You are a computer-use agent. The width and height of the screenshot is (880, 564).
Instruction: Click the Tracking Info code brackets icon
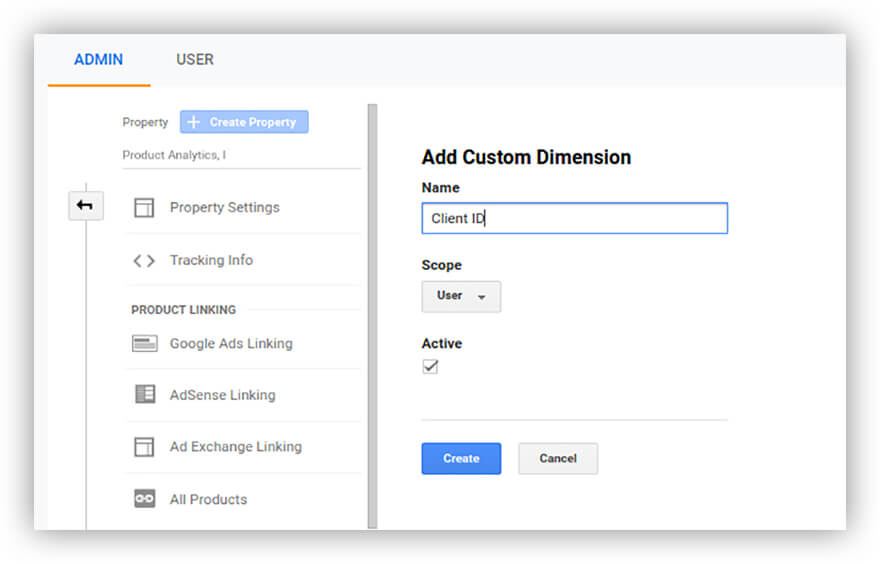(144, 261)
